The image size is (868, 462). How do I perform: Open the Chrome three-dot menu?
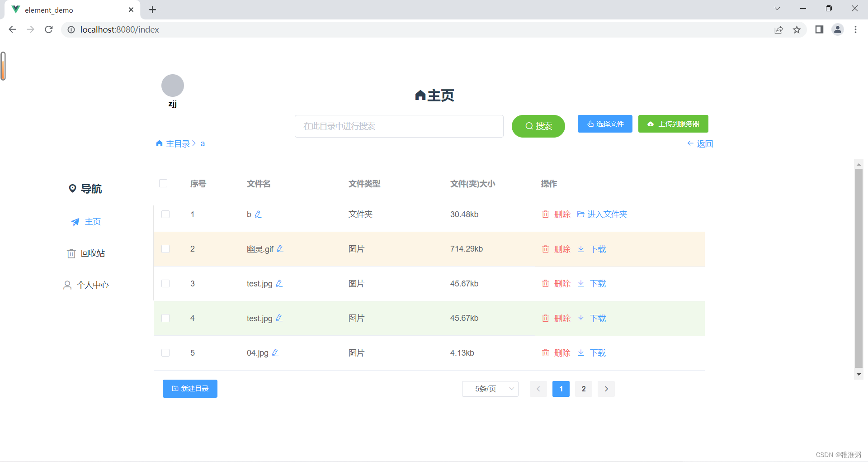point(855,29)
